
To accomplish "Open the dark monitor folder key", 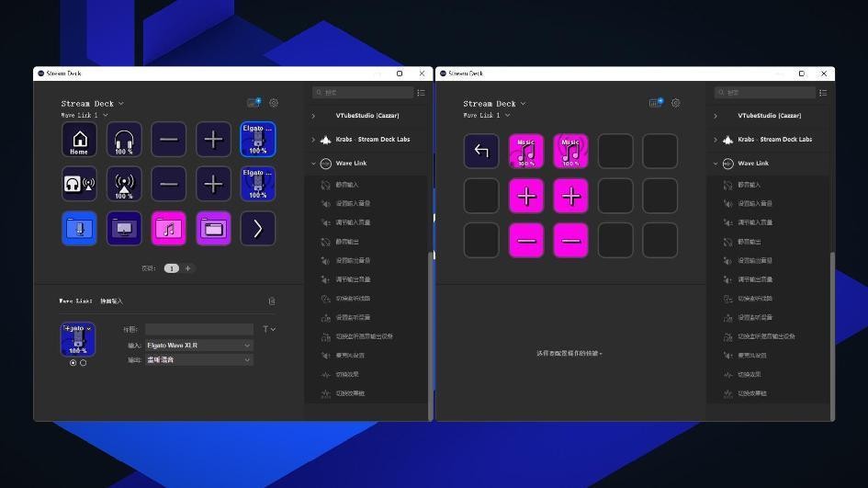I will point(124,228).
